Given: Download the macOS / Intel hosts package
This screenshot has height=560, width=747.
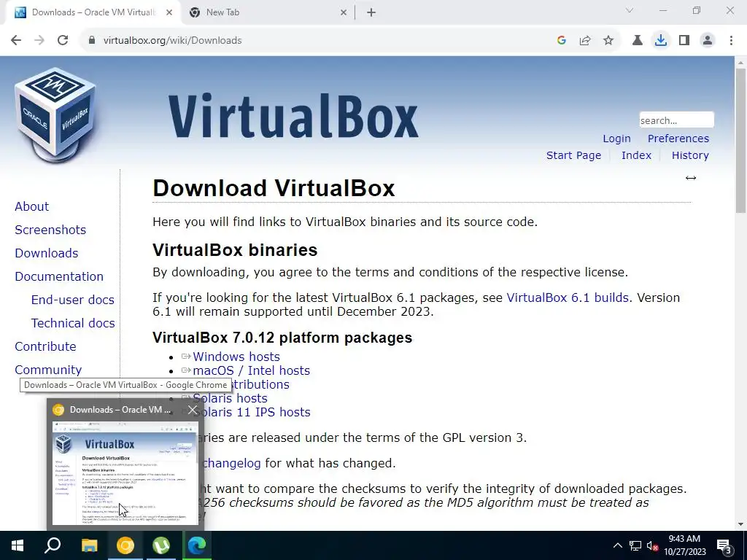Looking at the screenshot, I should tap(251, 370).
